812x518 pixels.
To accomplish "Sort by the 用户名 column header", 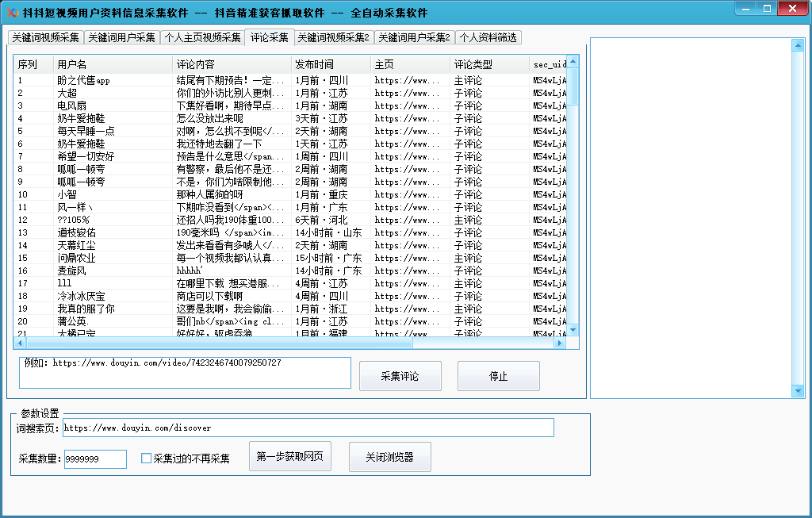I will (x=113, y=64).
